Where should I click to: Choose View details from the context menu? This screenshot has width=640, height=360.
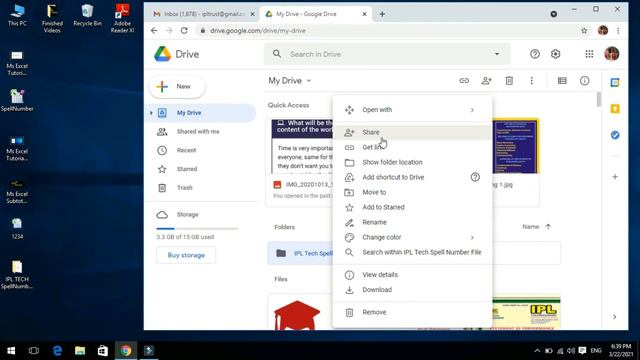point(412,275)
